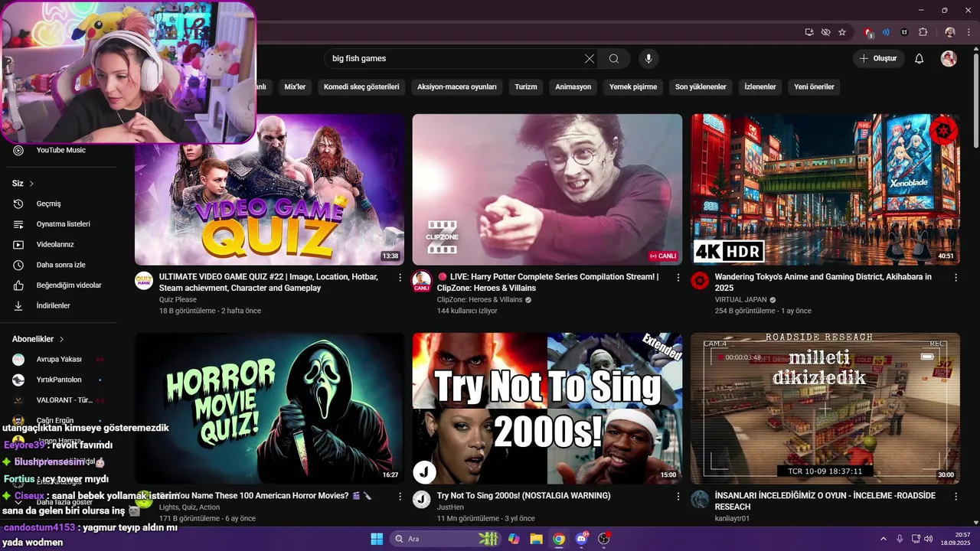Select the Animasyon filter chip
Screen dimensions: 980x551
point(573,86)
